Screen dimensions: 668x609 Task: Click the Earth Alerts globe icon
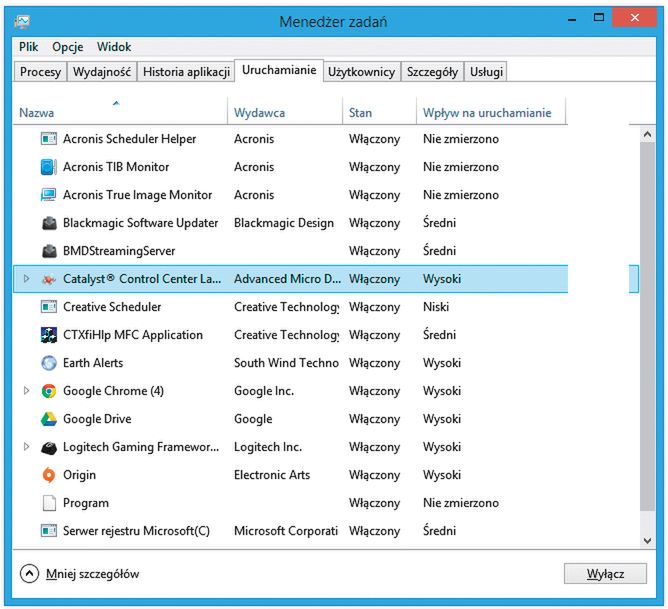click(49, 363)
